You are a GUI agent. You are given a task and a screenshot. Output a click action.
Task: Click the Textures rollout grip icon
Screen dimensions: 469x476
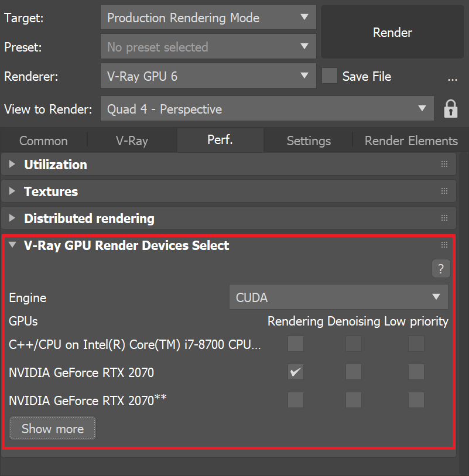[x=444, y=191]
